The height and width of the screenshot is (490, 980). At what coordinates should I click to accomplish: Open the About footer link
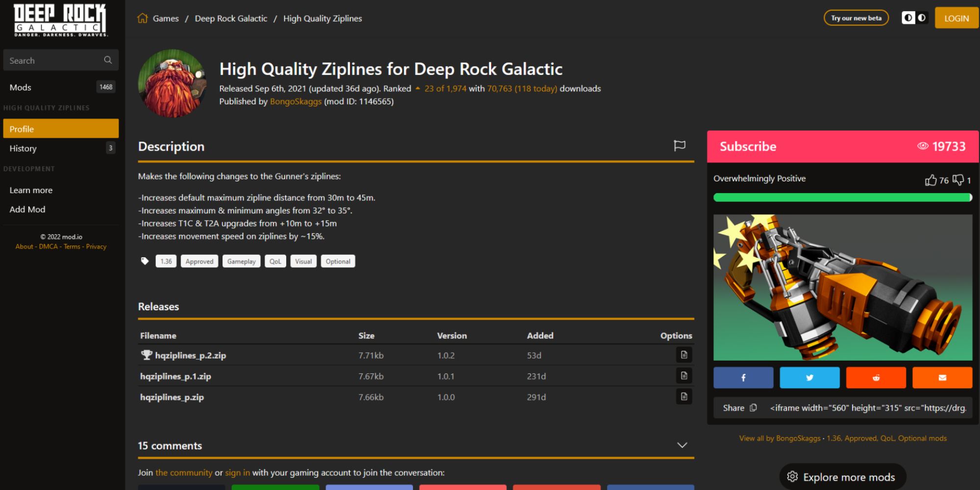coord(24,246)
